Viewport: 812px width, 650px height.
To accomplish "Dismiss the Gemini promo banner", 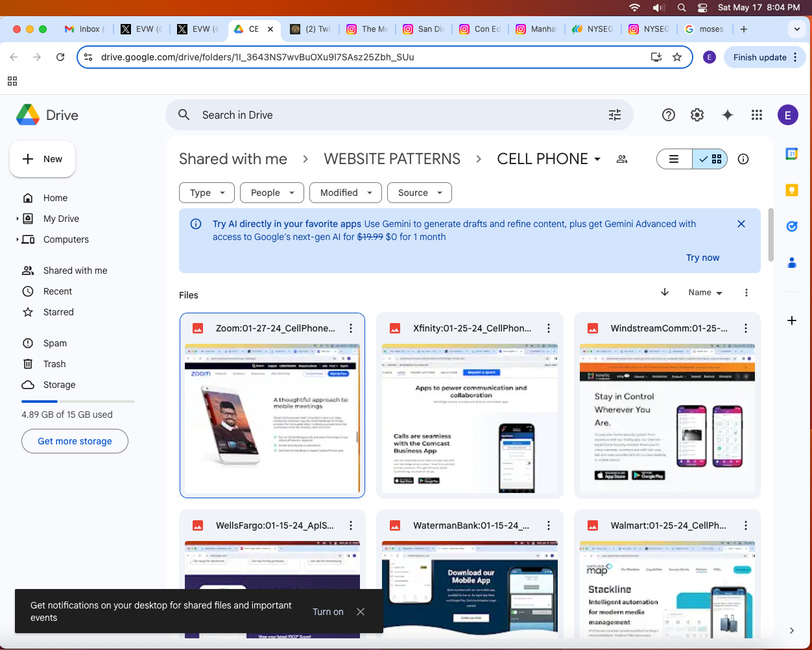I will pos(741,224).
